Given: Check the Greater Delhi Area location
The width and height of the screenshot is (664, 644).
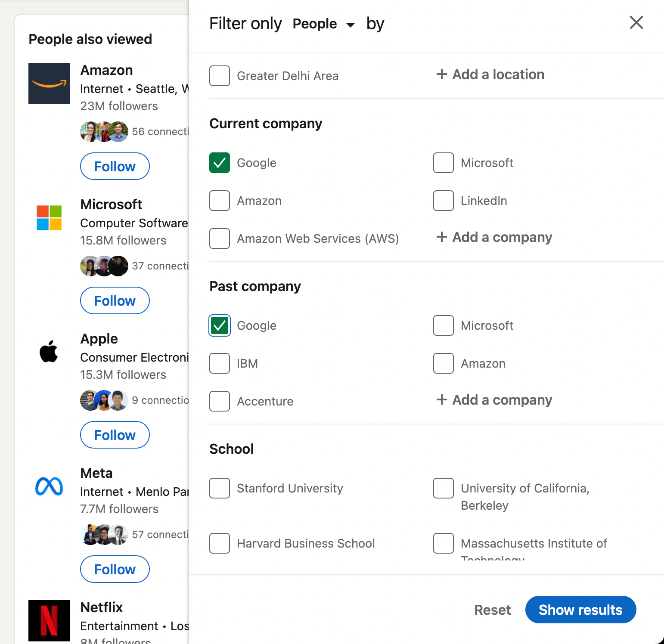Looking at the screenshot, I should 220,76.
